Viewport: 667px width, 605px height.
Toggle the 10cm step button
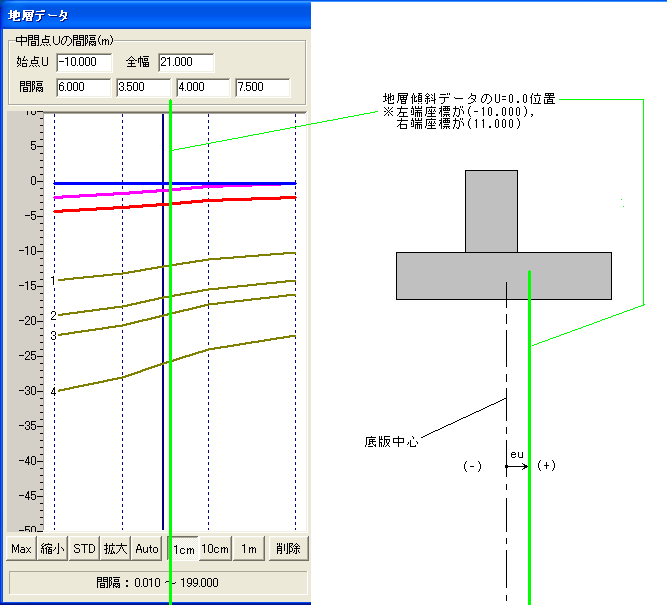215,548
